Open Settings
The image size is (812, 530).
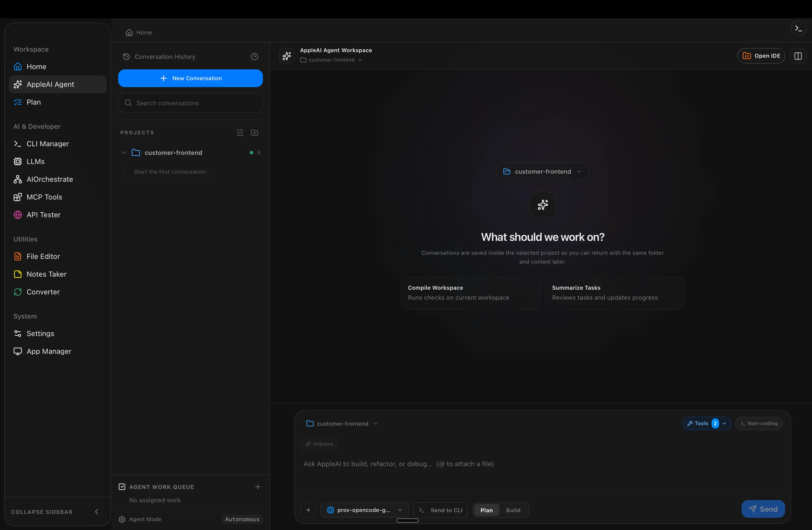(57, 334)
